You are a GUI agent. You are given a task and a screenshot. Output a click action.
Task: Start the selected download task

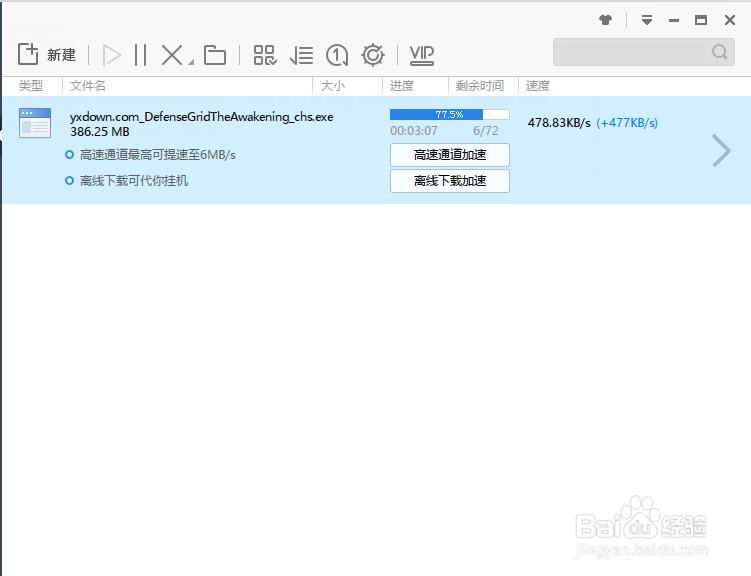112,55
